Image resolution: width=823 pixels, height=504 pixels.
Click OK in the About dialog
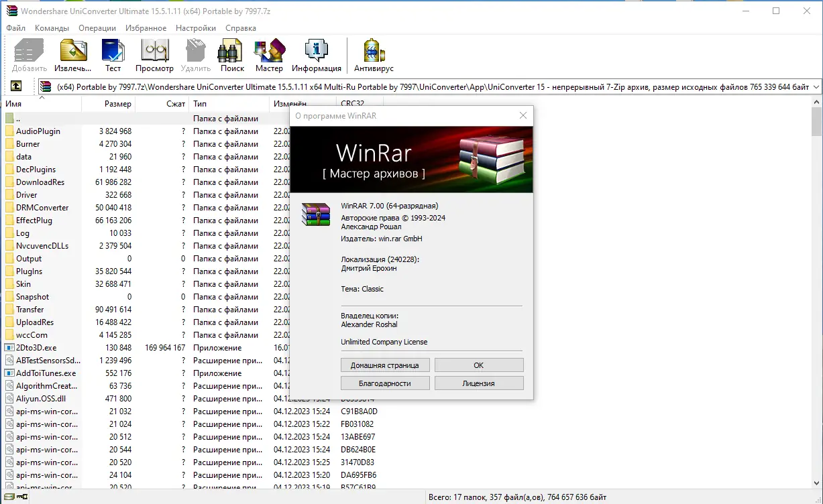point(479,365)
